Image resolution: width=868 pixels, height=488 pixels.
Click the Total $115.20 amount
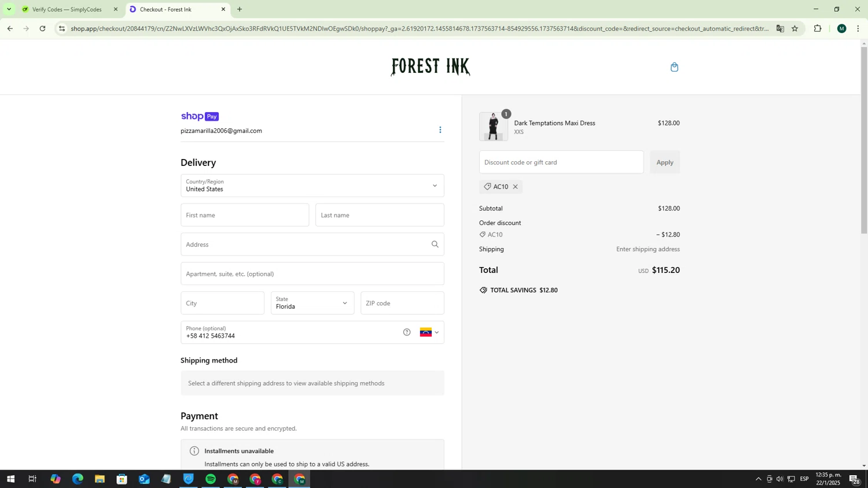[x=665, y=270]
